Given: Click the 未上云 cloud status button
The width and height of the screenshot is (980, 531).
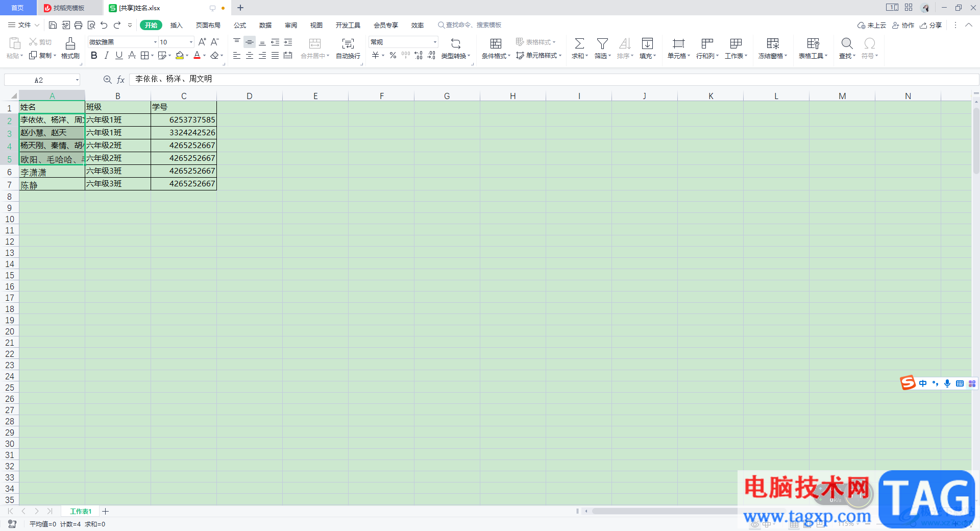Looking at the screenshot, I should click(x=872, y=25).
